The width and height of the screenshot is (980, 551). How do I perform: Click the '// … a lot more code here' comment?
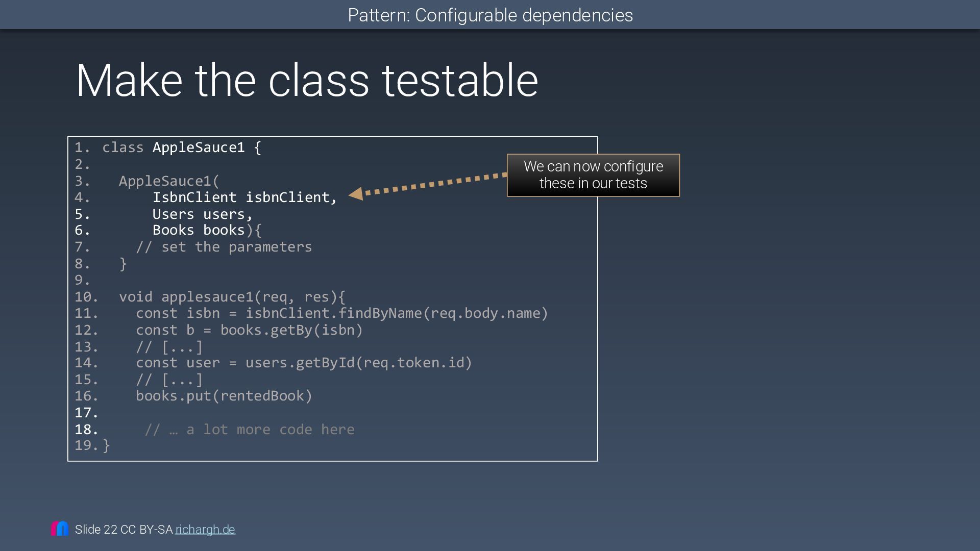(250, 430)
